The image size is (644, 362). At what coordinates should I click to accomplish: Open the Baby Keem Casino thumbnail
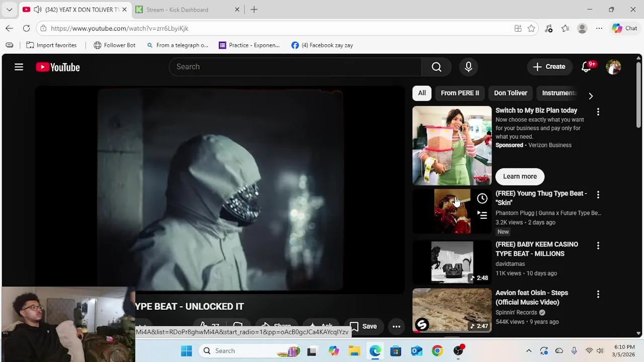452,262
